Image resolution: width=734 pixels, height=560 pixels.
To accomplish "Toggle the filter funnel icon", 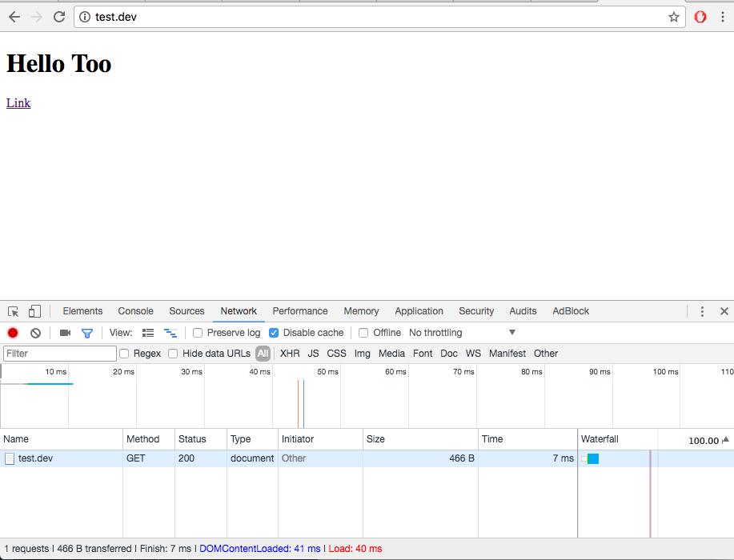I will [87, 333].
